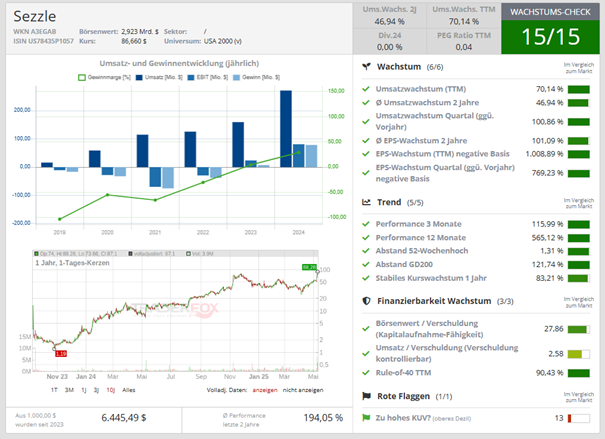Click checkmark next to Börsenwert / Verschuldung
Image resolution: width=605 pixels, height=439 pixels.
coord(366,329)
